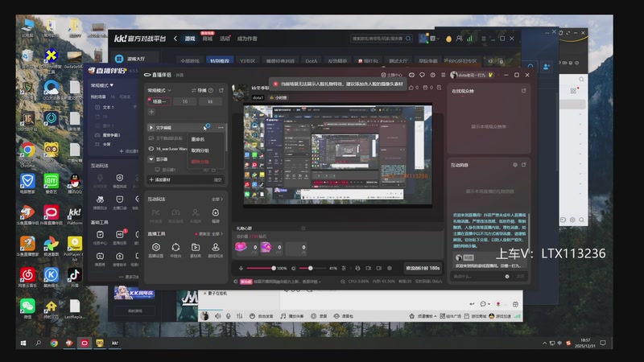This screenshot has height=362, width=644.
Task: Toggle 导播 director mode
Action: 199,90
